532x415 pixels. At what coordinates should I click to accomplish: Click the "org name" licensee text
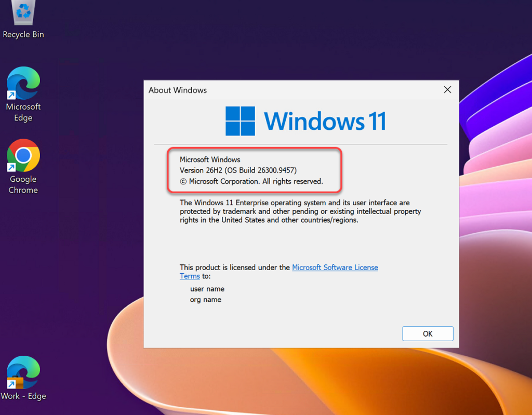click(206, 300)
